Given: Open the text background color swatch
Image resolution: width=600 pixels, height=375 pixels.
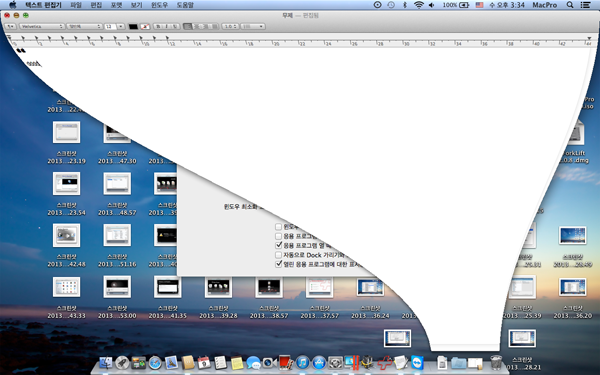Looking at the screenshot, I should pos(145,26).
